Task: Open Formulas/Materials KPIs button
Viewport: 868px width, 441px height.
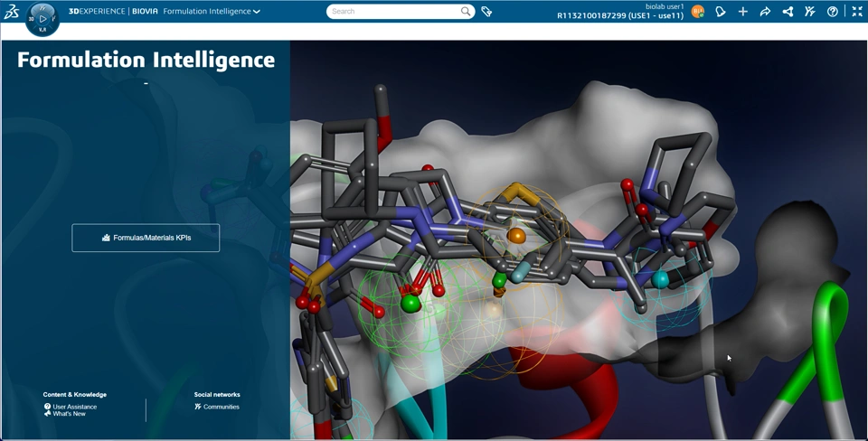Action: tap(146, 238)
